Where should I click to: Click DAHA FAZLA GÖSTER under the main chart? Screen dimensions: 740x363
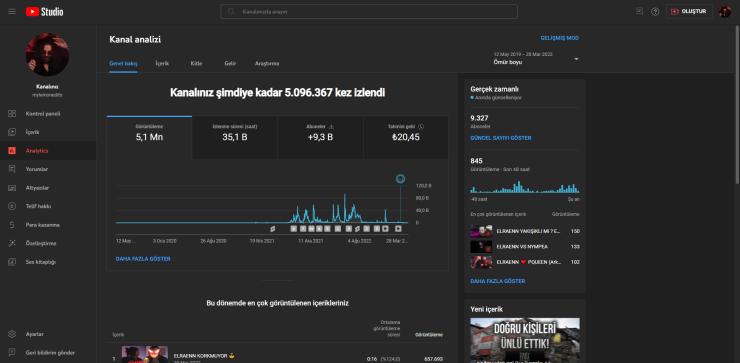click(143, 259)
